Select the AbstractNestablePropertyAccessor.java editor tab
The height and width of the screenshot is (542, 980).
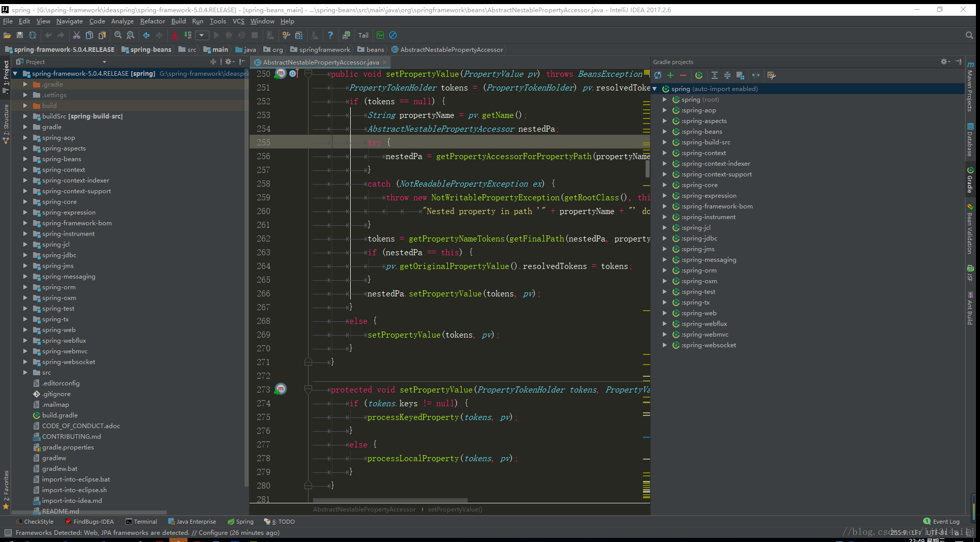click(x=321, y=62)
